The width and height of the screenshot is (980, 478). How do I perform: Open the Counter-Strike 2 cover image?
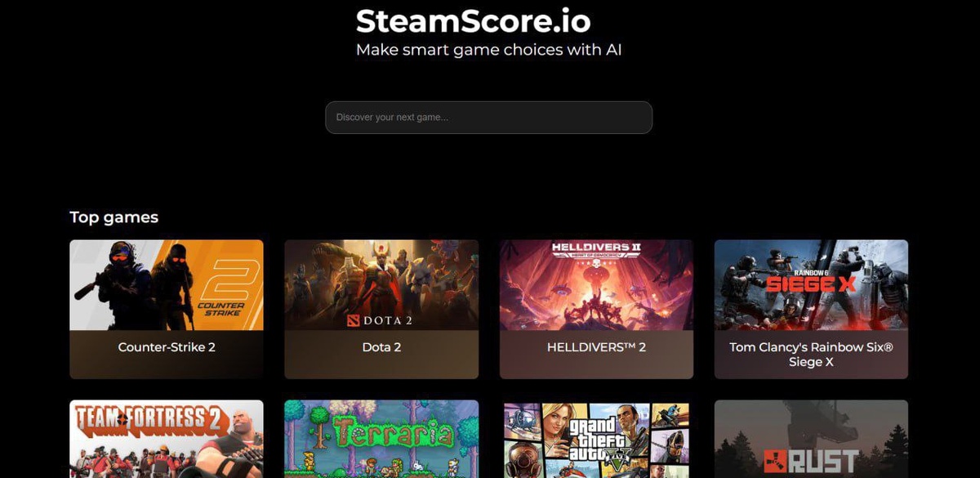(x=167, y=284)
